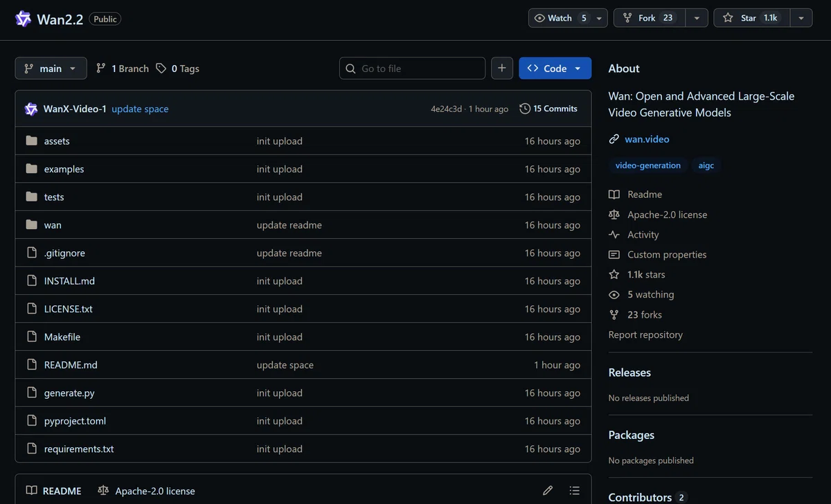Click the fork icon beside 23 forks
The height and width of the screenshot is (504, 831).
[x=614, y=314]
